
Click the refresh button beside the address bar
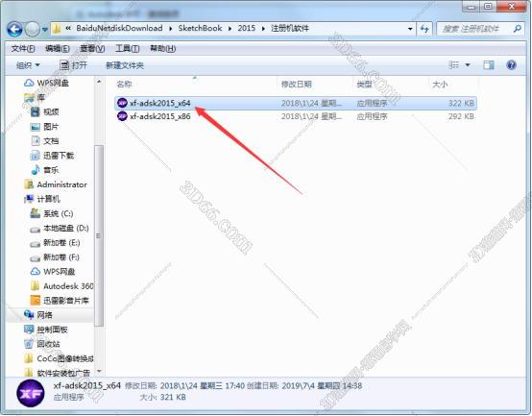click(424, 29)
